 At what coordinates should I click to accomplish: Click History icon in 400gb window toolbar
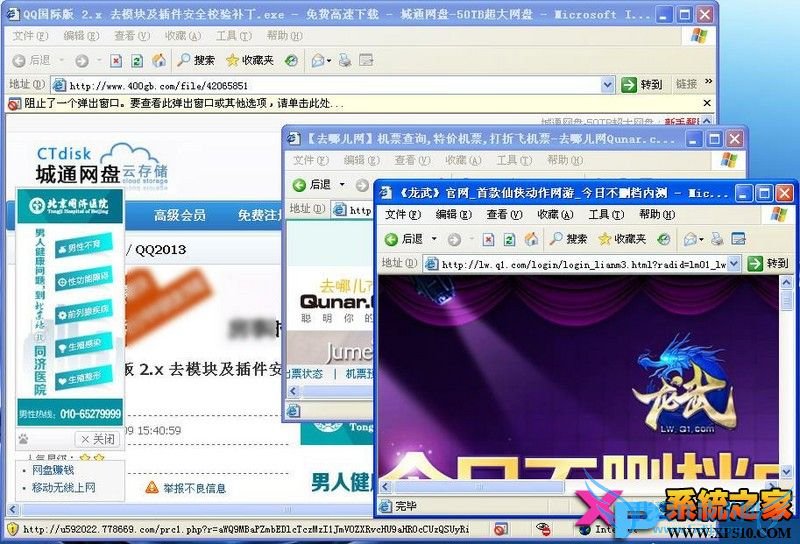point(291,61)
